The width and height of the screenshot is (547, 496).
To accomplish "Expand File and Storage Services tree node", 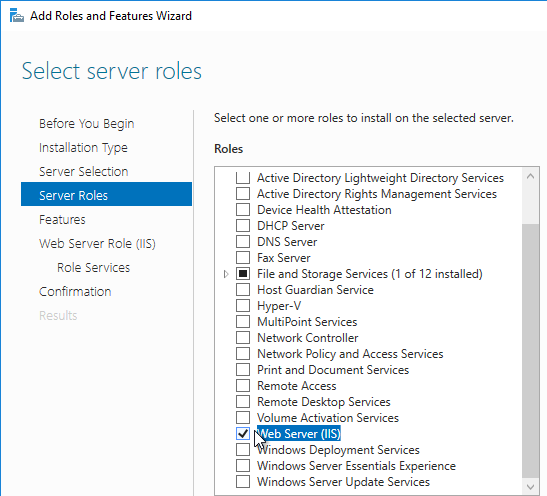I will click(x=226, y=274).
